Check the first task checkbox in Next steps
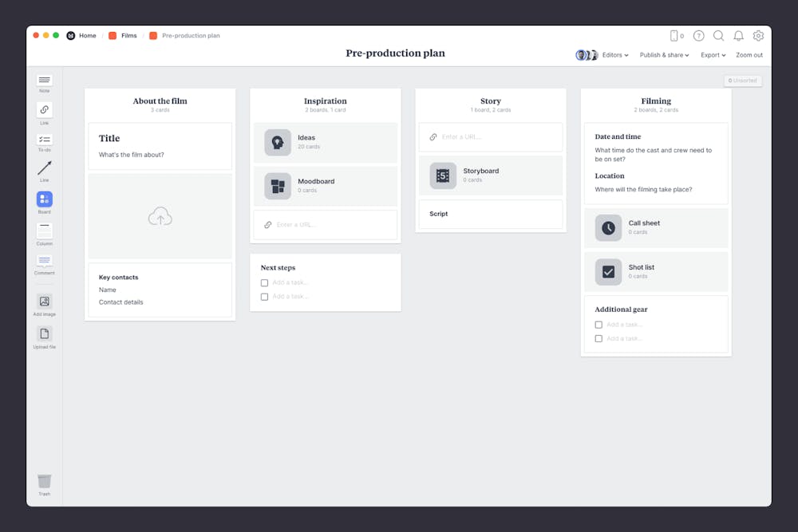The height and width of the screenshot is (532, 798). [264, 282]
